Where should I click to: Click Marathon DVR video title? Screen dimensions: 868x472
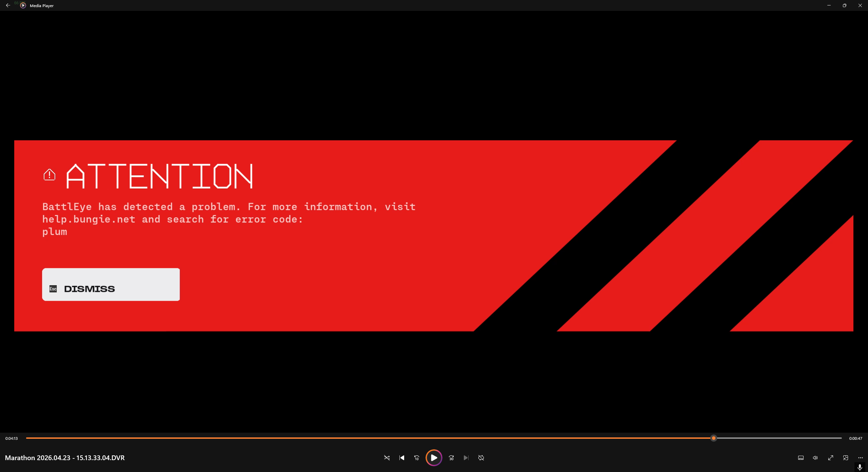[x=65, y=458]
